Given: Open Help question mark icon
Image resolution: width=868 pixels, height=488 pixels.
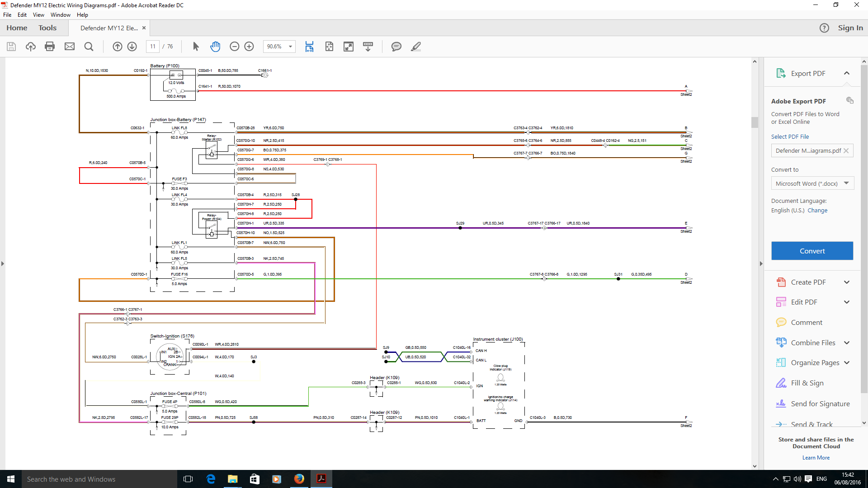Looking at the screenshot, I should pos(824,28).
